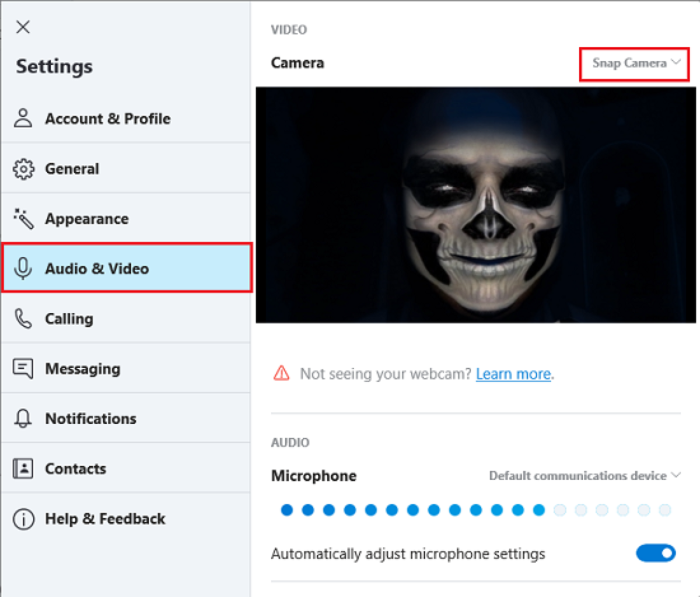This screenshot has height=597, width=700.
Task: Expand the microphone Default communications device dropdown
Action: click(584, 476)
